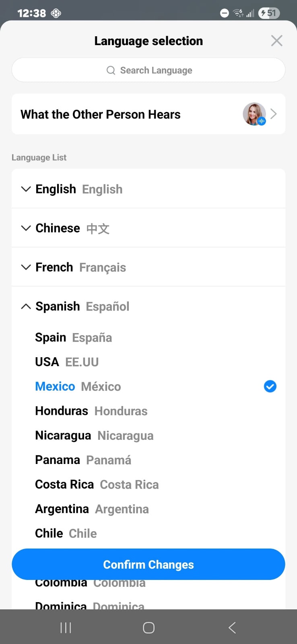The height and width of the screenshot is (644, 297).
Task: Tap the battery indicator in status bar
Action: pos(269,13)
